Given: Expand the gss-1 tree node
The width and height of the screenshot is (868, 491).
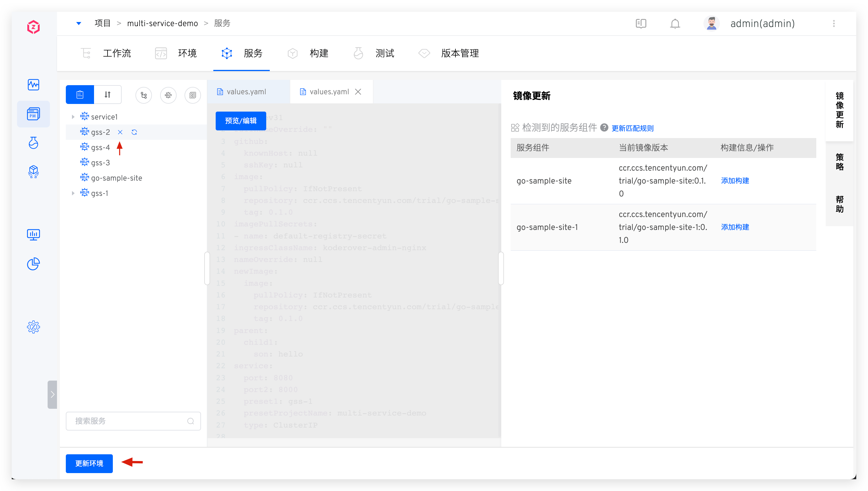Looking at the screenshot, I should (73, 193).
